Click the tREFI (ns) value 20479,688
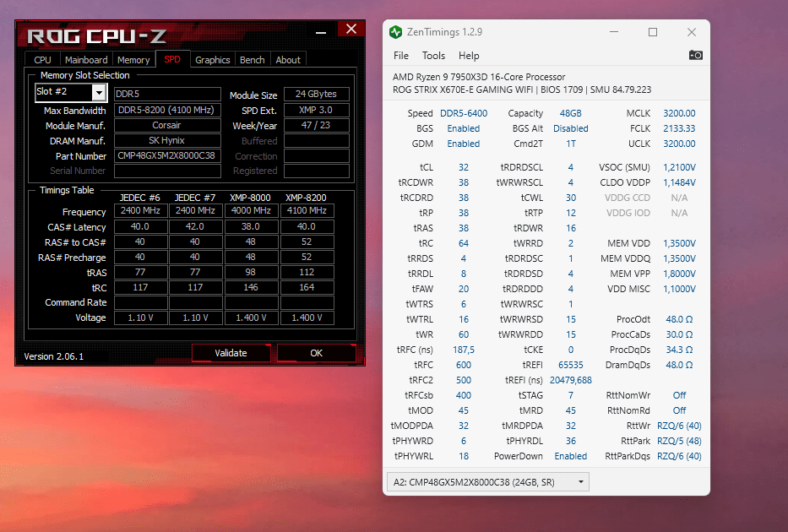788x532 pixels. tap(570, 380)
